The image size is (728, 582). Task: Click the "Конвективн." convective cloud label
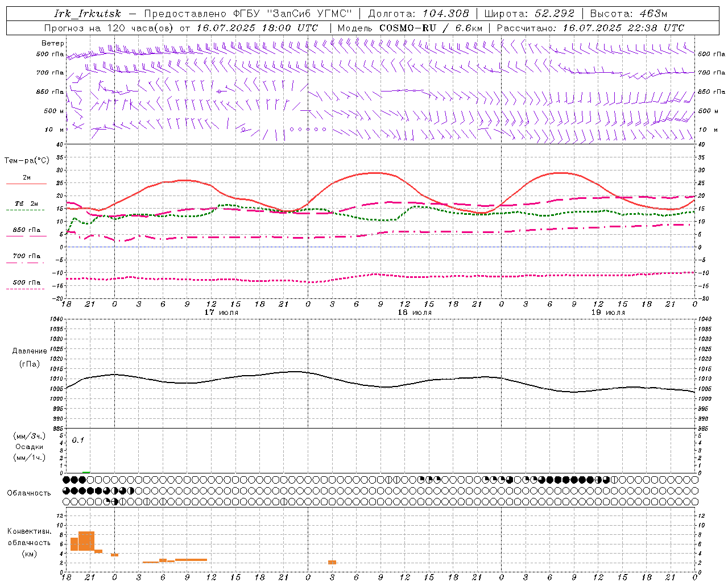pyautogui.click(x=30, y=531)
